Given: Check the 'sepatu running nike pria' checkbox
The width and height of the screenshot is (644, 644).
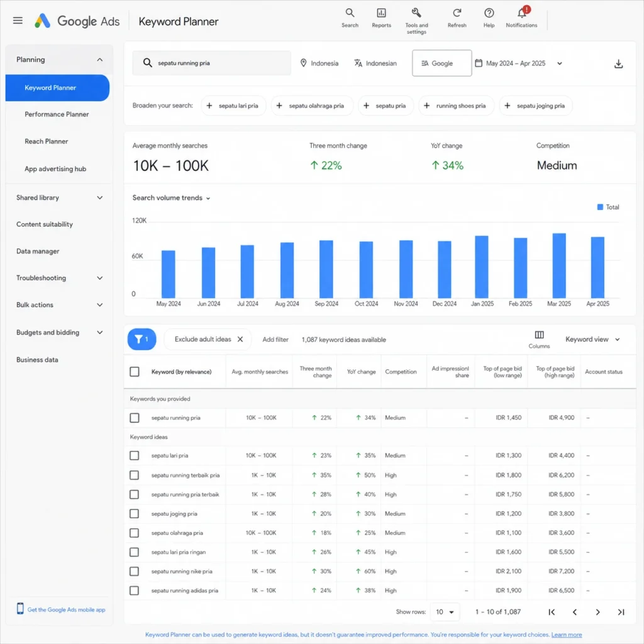Looking at the screenshot, I should coord(135,571).
